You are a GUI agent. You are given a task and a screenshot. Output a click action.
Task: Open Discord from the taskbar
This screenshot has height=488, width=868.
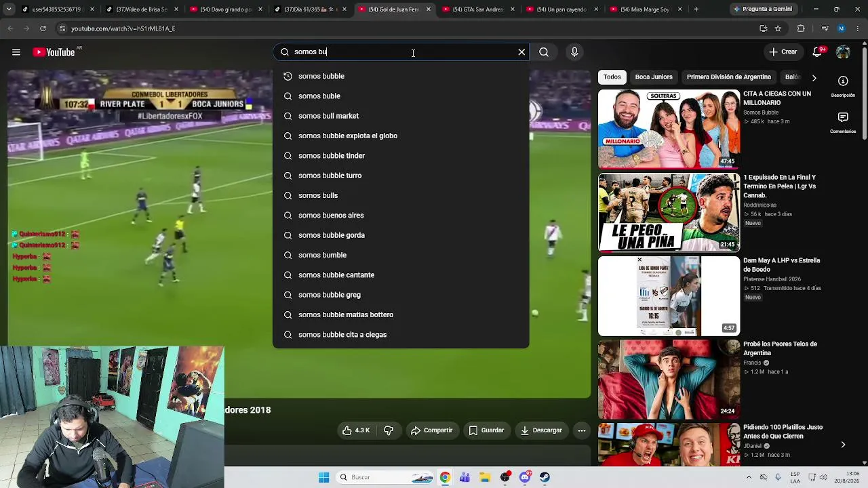(x=525, y=477)
